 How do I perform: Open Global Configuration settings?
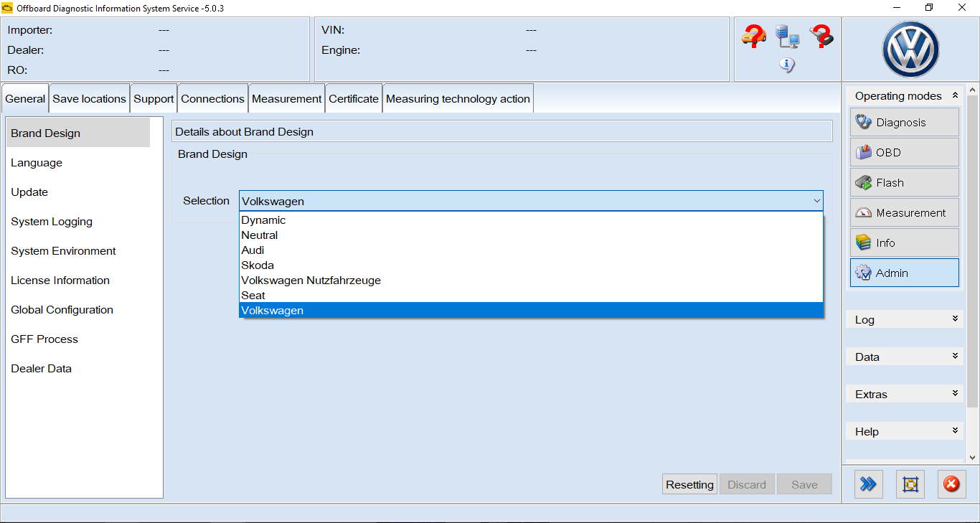78,310
